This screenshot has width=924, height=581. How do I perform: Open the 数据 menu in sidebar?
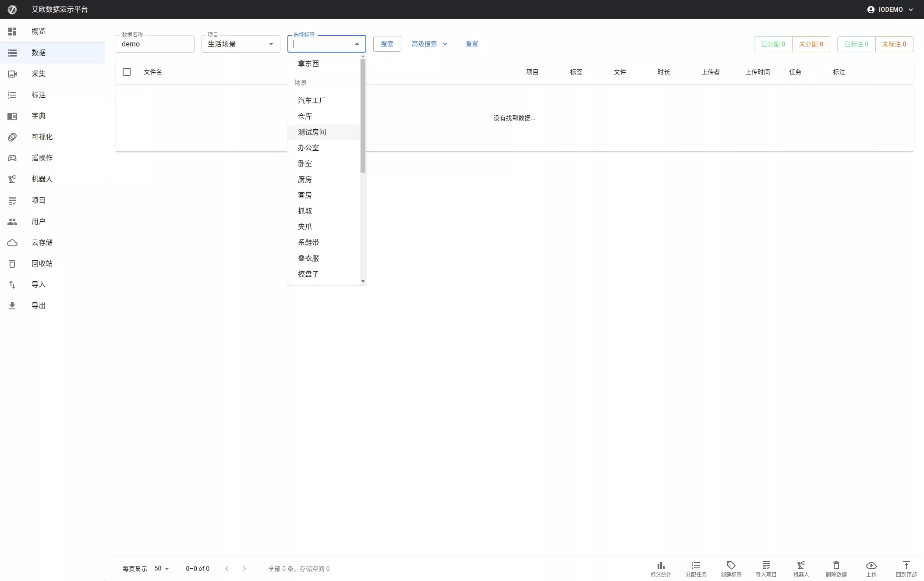tap(39, 53)
